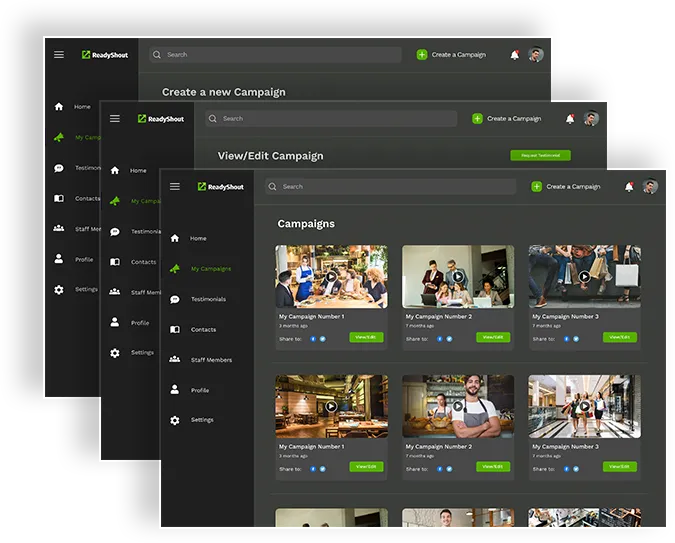Open user avatar in Campaigns window header
The height and width of the screenshot is (543, 675).
(x=650, y=186)
